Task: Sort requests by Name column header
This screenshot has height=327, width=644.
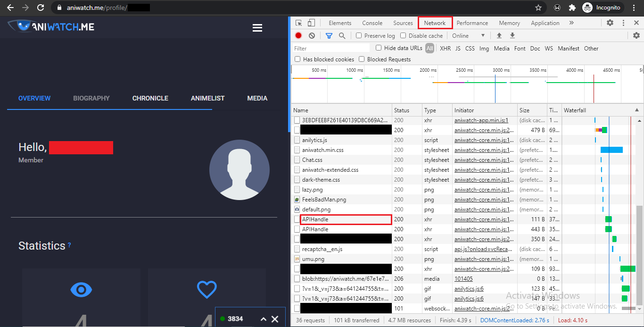Action: [x=342, y=110]
